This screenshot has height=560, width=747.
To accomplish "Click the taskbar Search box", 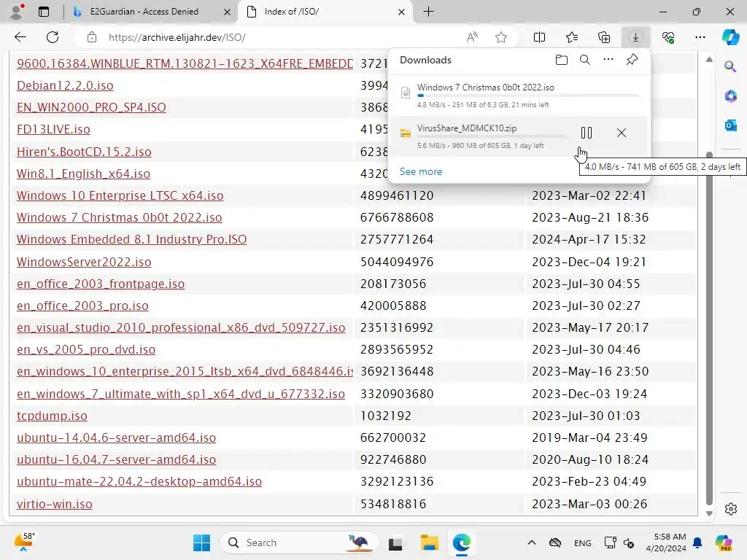I will click(x=299, y=542).
